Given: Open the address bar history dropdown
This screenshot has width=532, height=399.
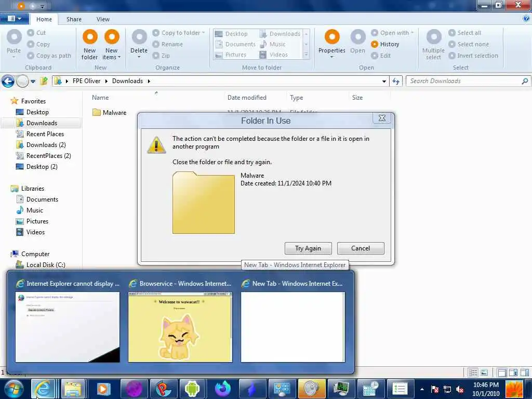Looking at the screenshot, I should click(384, 81).
